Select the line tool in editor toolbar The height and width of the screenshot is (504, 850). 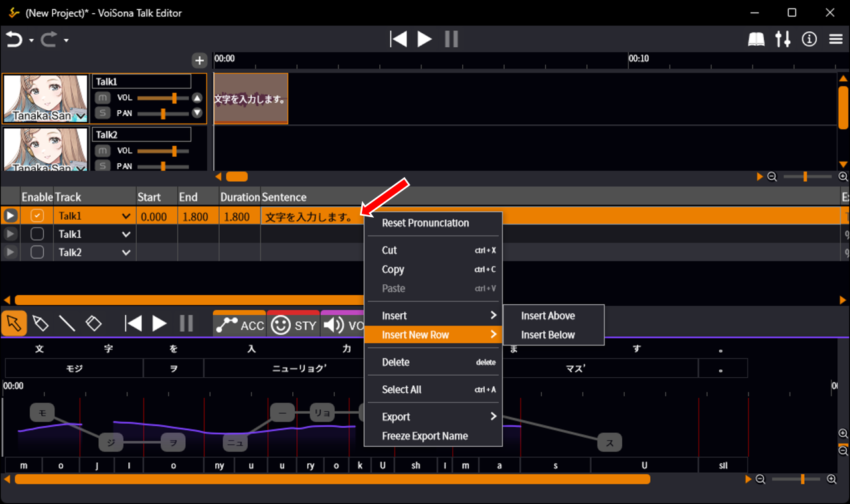pos(67,323)
